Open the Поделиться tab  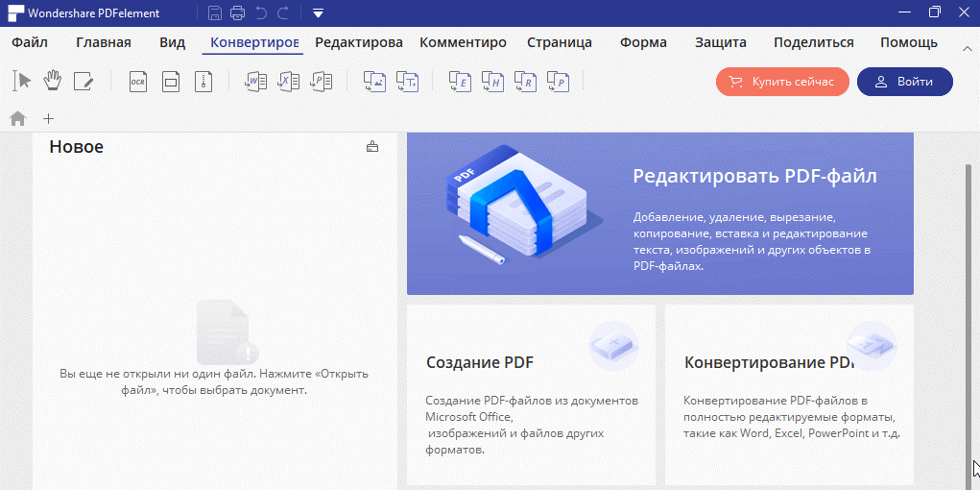point(814,42)
